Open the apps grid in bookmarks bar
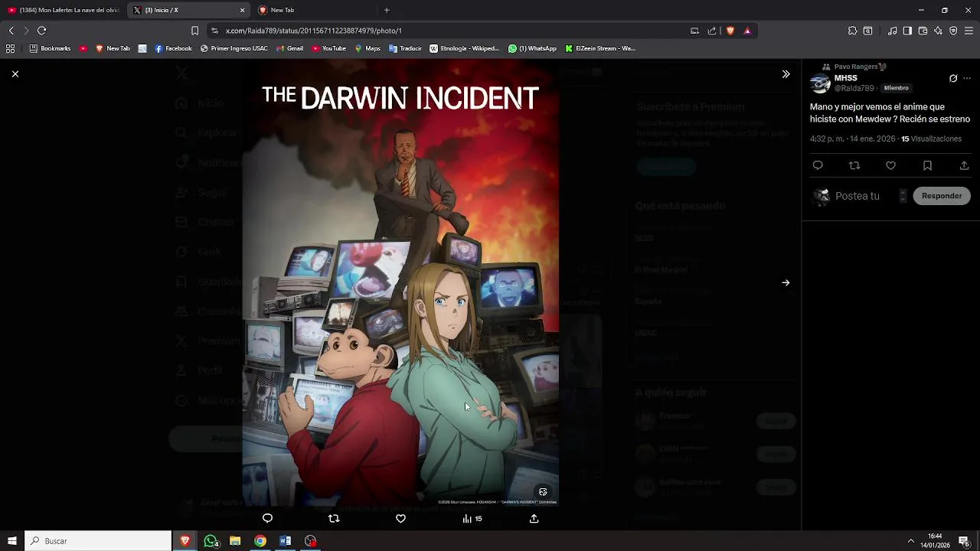Image resolution: width=980 pixels, height=551 pixels. (x=10, y=48)
